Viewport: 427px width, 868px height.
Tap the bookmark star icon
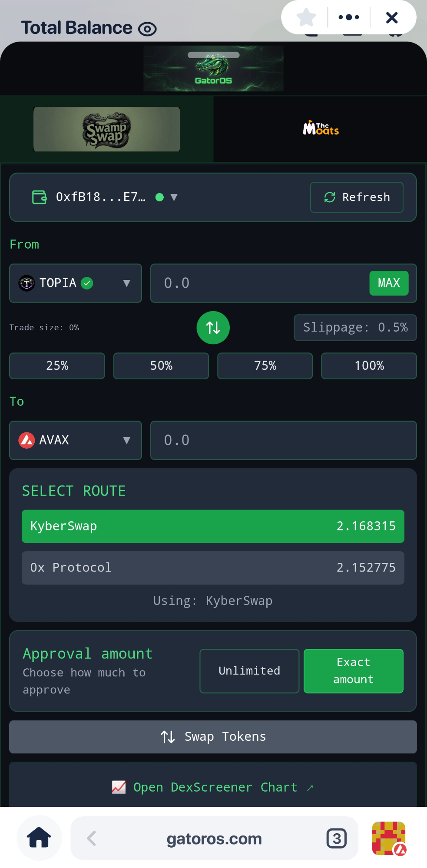(306, 18)
